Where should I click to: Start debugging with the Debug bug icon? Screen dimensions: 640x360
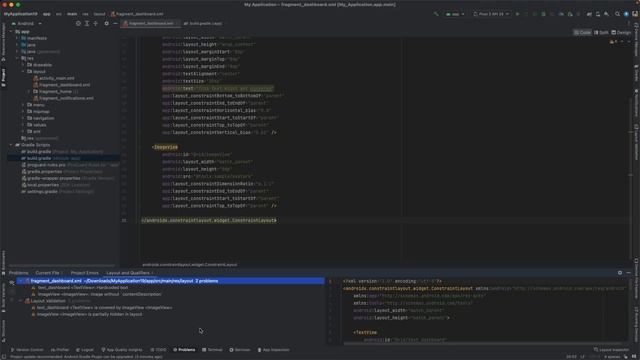[x=543, y=14]
